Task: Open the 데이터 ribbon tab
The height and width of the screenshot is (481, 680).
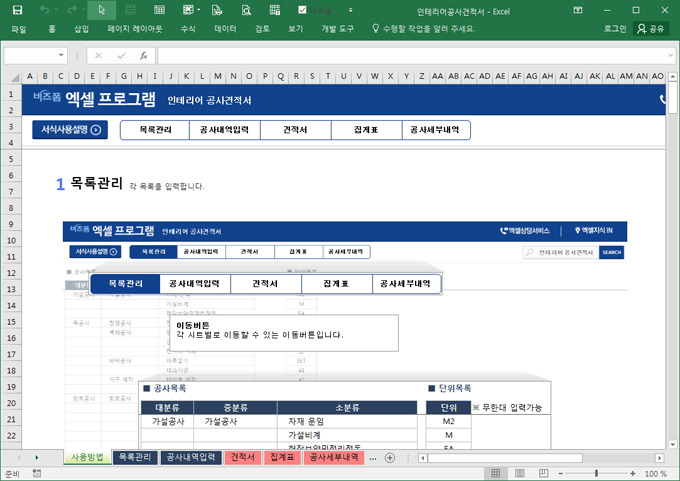Action: (226, 29)
